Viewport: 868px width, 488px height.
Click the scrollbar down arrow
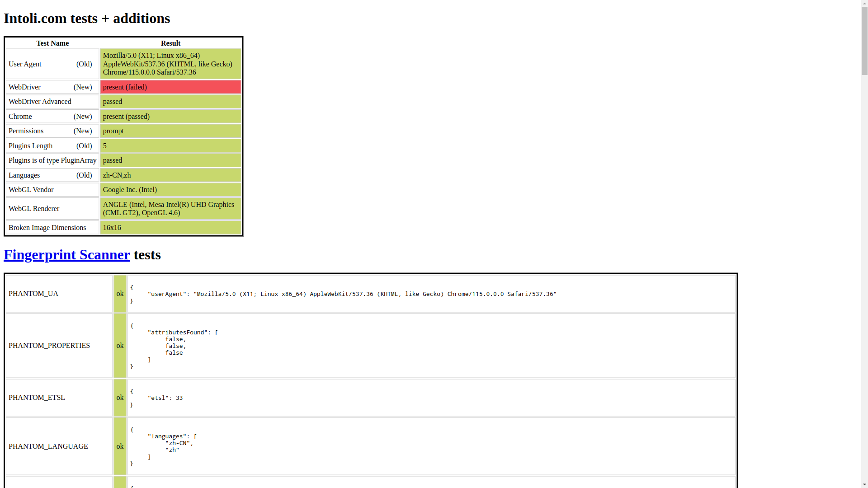pos(864,484)
